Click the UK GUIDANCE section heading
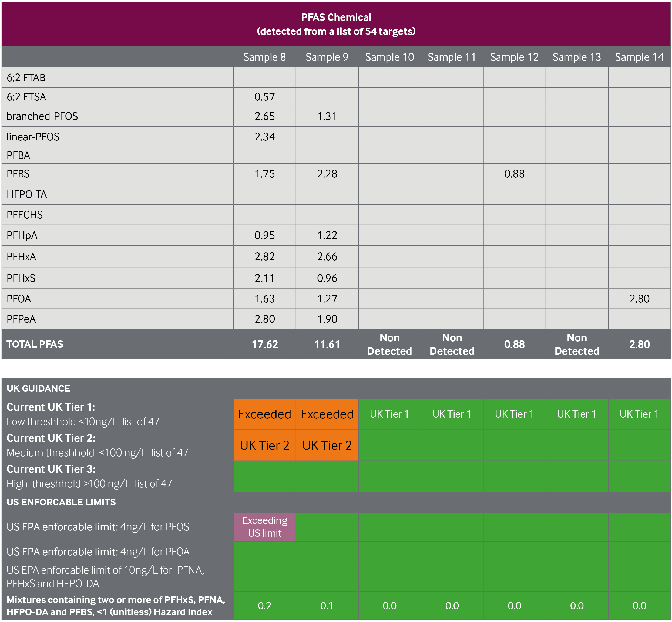Screen dimensions: 672x622 pyautogui.click(x=38, y=388)
